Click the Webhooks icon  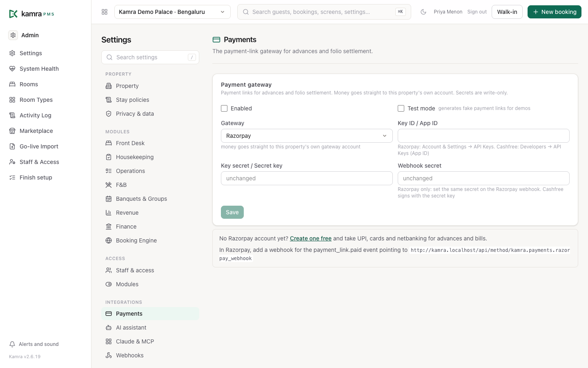(x=109, y=355)
